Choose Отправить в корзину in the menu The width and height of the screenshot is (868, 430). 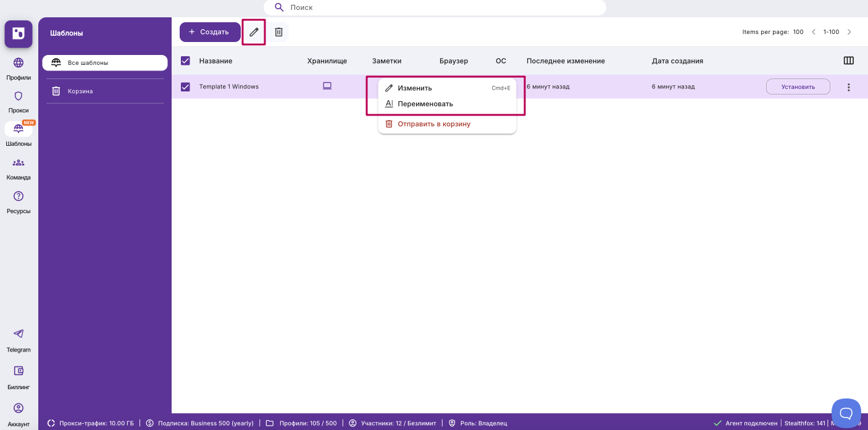(x=447, y=124)
